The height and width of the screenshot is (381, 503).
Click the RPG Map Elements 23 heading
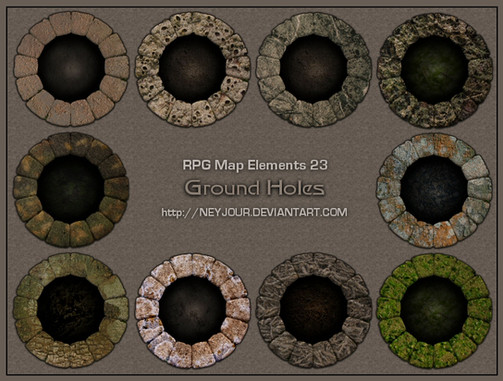(255, 165)
